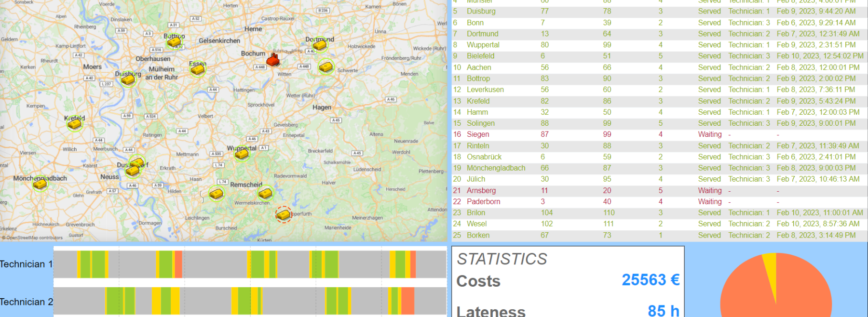
Task: Click the Krefeld name in the table
Action: pos(478,101)
